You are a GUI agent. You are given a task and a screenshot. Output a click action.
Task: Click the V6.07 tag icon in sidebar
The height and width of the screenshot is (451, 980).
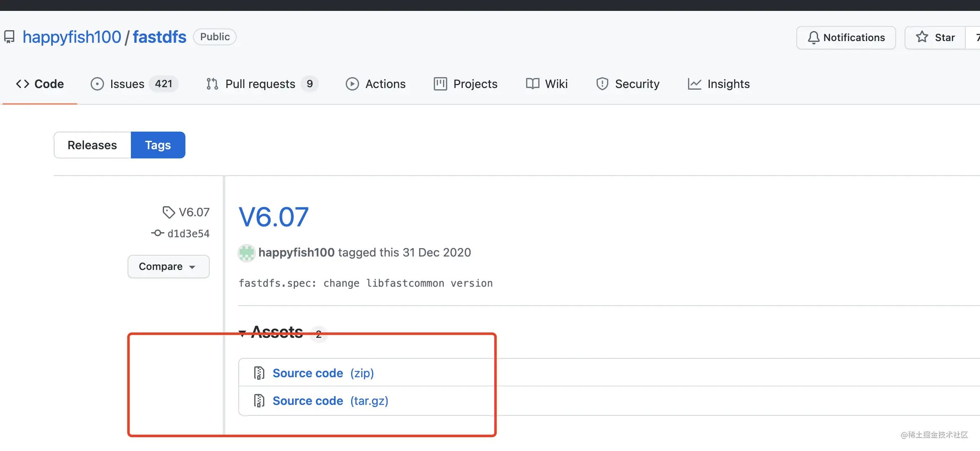click(169, 213)
